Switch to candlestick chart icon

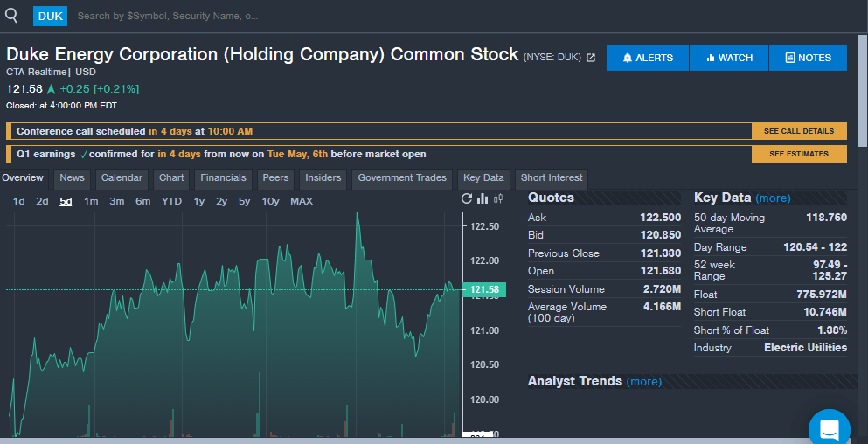tap(499, 198)
